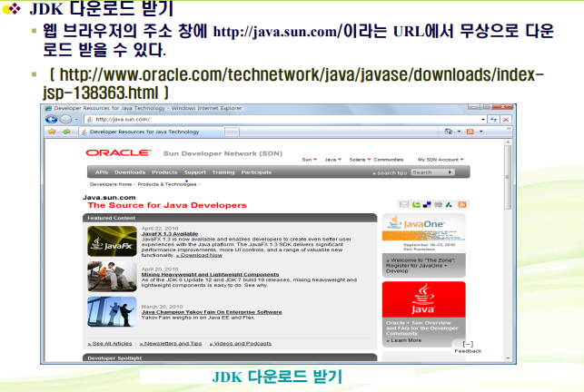
Task: Open the Java dropdown menu
Action: coord(333,160)
